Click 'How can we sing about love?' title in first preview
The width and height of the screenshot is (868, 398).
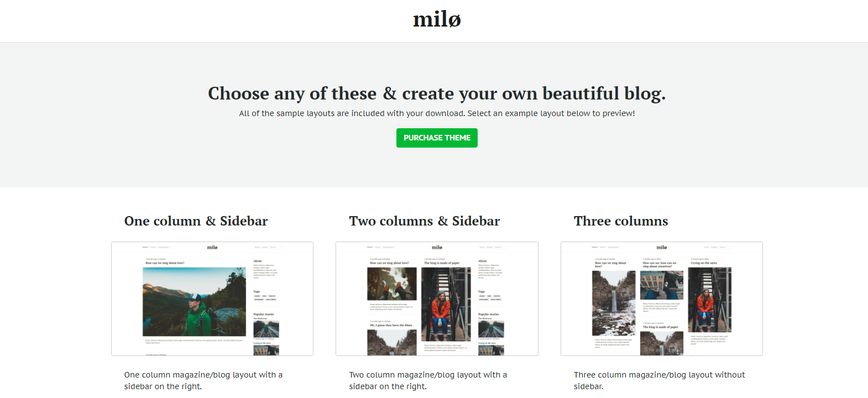165,263
